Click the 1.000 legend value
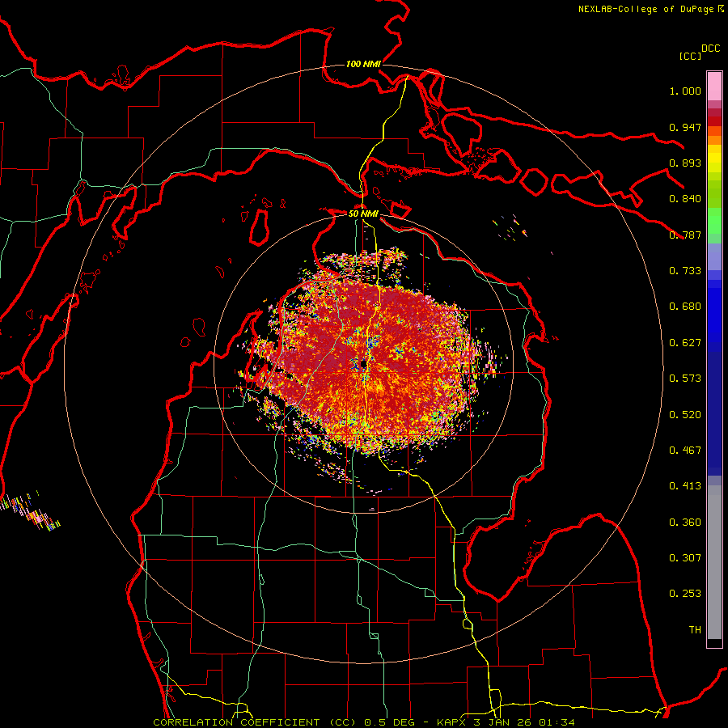Viewport: 728px width, 728px height. [x=685, y=91]
